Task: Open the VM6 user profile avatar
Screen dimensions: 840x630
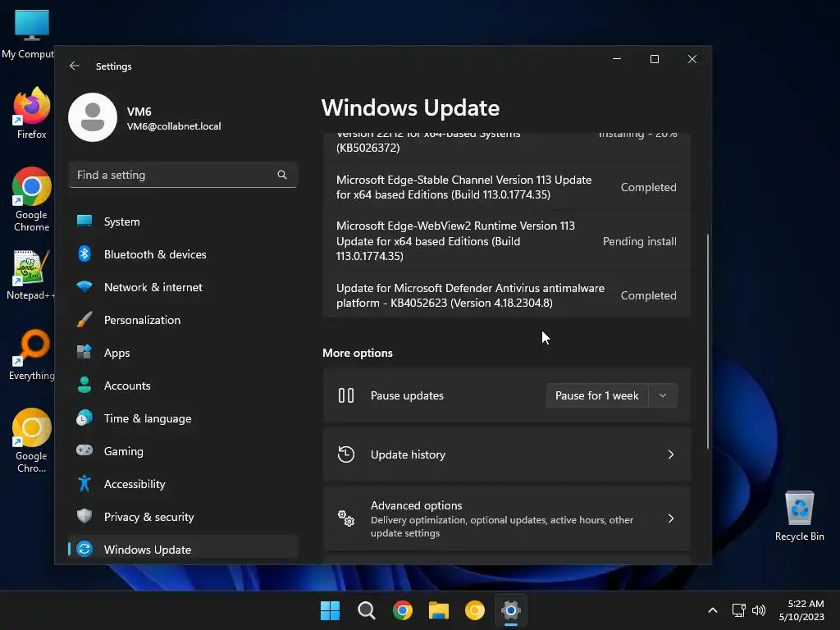Action: [93, 117]
